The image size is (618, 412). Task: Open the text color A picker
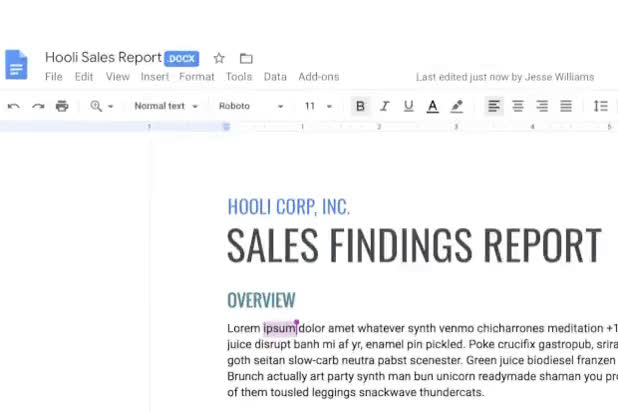[x=433, y=106]
